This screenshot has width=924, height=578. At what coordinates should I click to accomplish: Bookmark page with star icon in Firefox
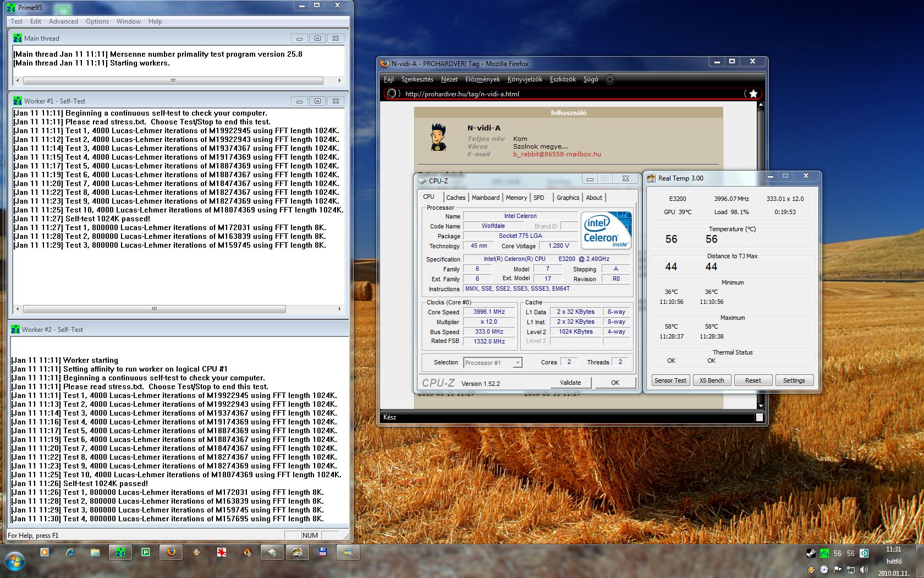coord(753,94)
